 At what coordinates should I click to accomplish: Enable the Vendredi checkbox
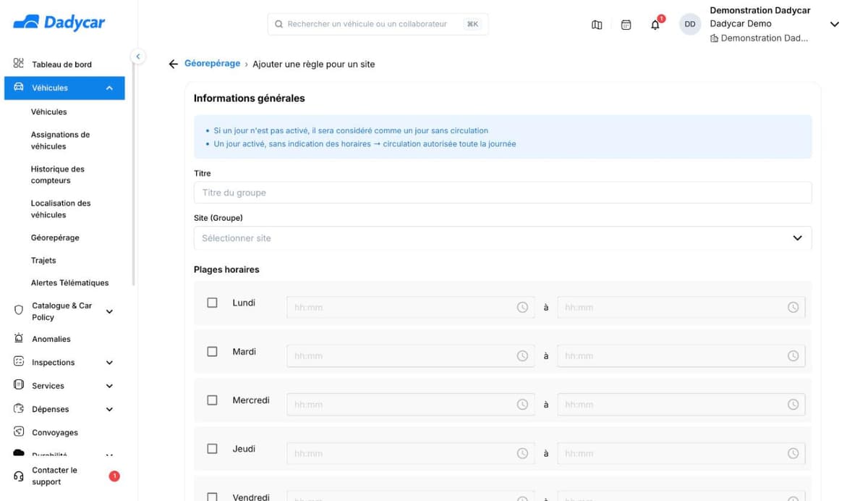[x=212, y=497]
